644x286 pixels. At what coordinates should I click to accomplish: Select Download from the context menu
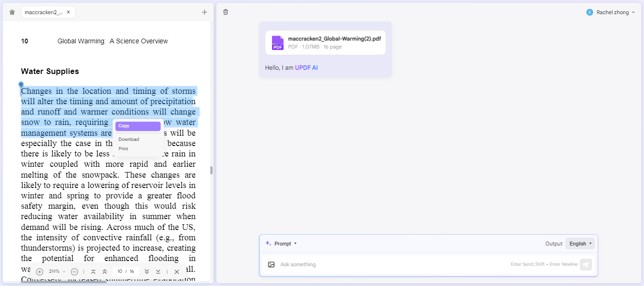[x=129, y=139]
